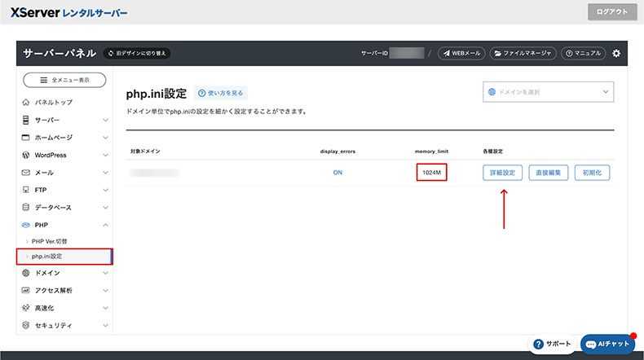Click the PHP elephant icon in sidebar
644x360 pixels.
26,225
